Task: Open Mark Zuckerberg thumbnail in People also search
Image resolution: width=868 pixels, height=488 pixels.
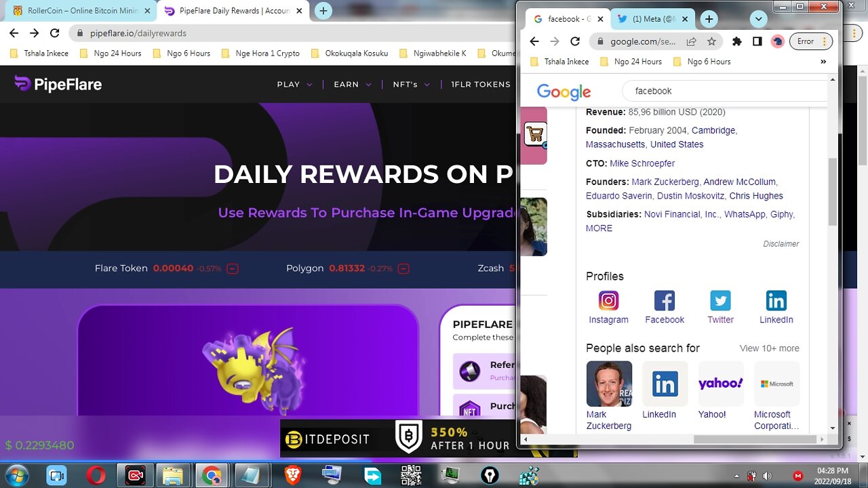Action: click(609, 384)
